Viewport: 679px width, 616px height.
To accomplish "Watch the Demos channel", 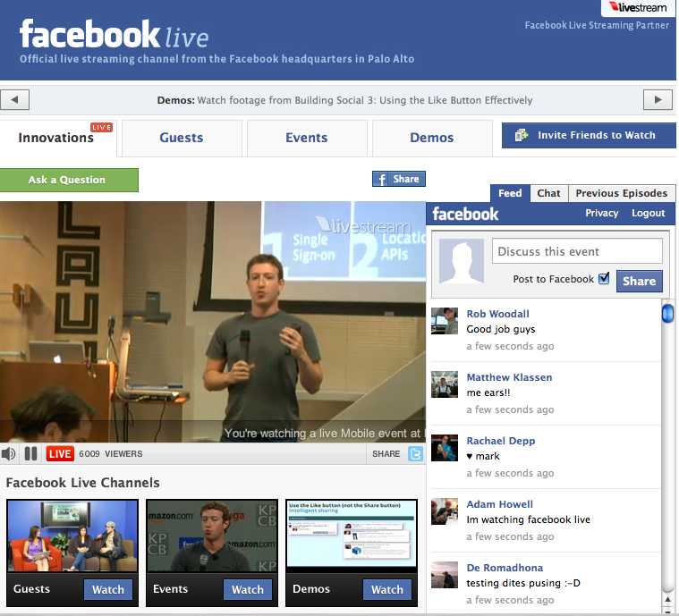I will [x=386, y=589].
